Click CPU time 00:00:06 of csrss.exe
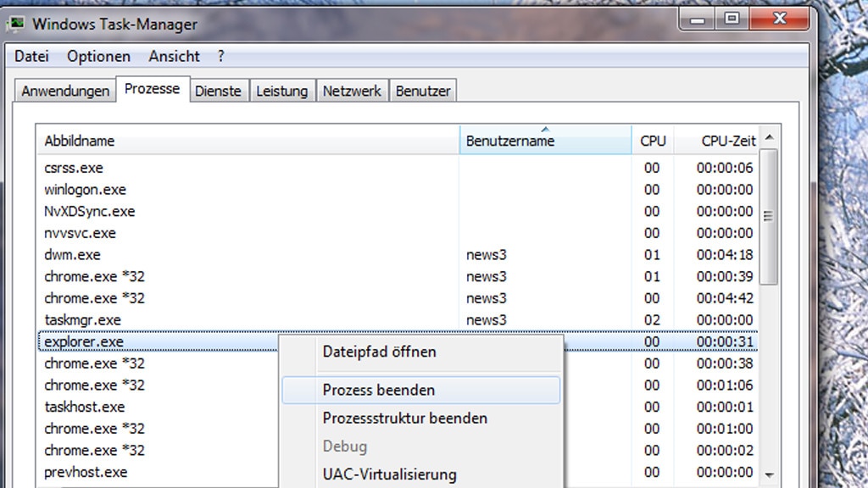Image resolution: width=868 pixels, height=488 pixels. [725, 169]
